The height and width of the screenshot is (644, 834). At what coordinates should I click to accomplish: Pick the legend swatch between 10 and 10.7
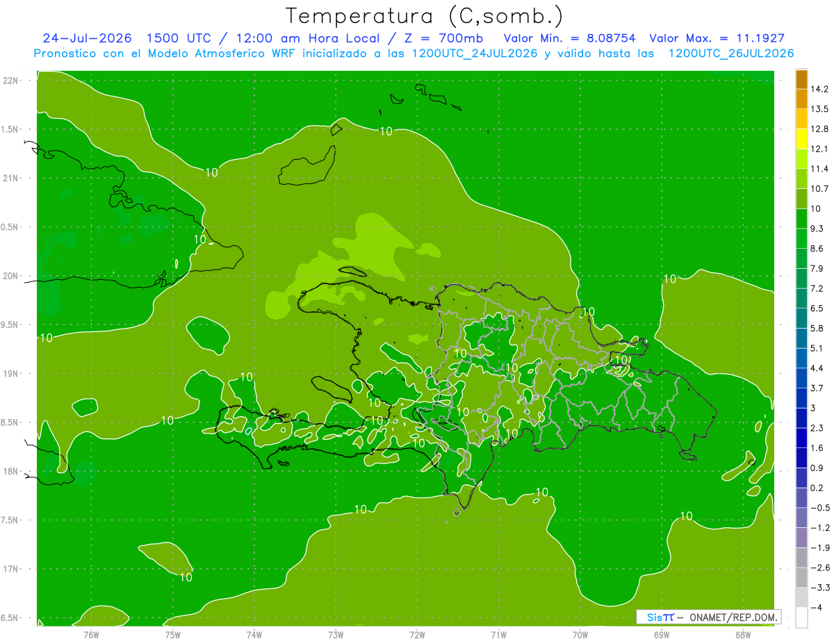tap(801, 199)
